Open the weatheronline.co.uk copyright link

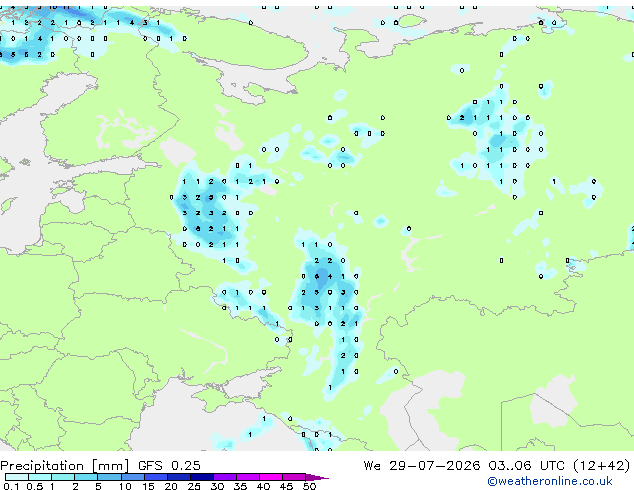coord(550,481)
